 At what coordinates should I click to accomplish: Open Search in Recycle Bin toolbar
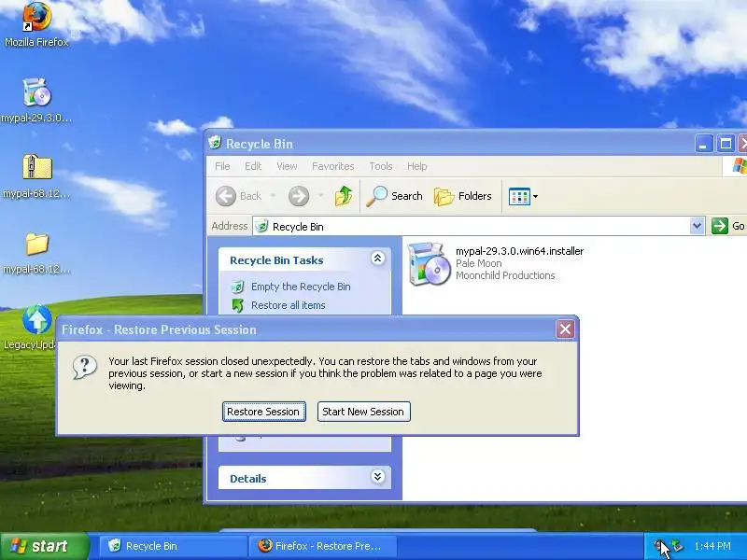point(394,196)
